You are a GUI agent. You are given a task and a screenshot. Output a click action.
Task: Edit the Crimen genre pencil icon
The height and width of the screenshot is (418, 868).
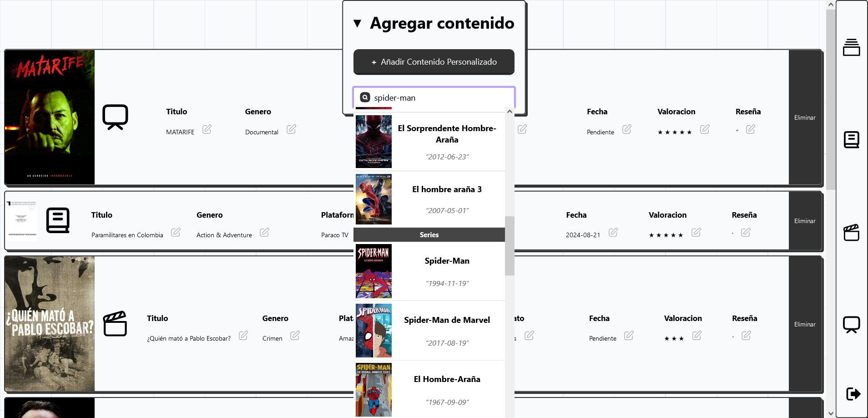295,336
